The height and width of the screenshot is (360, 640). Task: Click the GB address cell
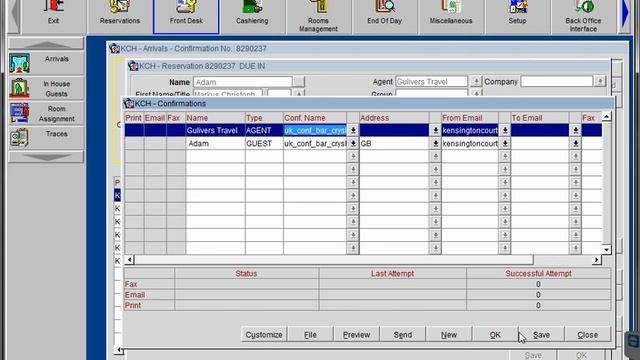point(394,144)
